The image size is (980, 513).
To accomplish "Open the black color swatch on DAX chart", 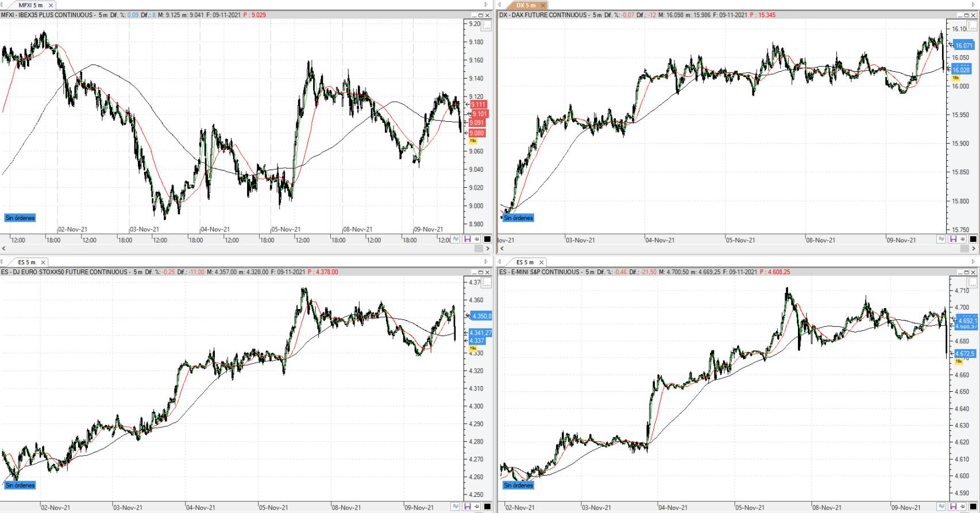I will click(973, 239).
